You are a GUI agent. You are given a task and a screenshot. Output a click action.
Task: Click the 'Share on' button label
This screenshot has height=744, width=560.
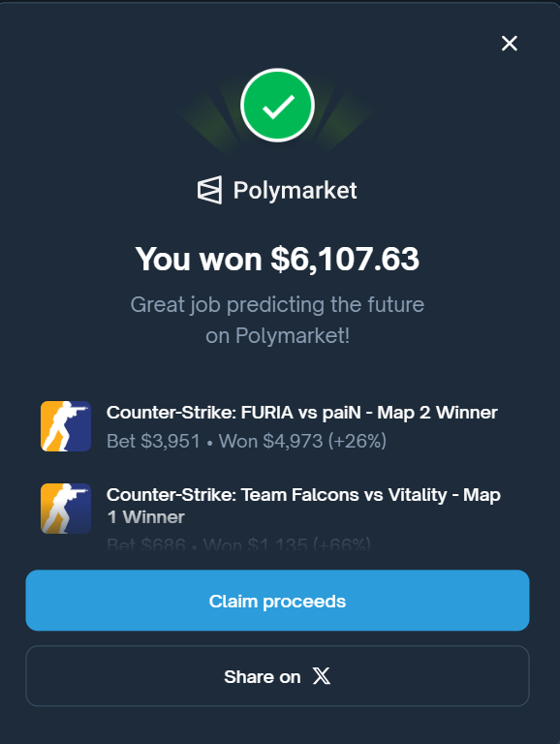pyautogui.click(x=262, y=676)
